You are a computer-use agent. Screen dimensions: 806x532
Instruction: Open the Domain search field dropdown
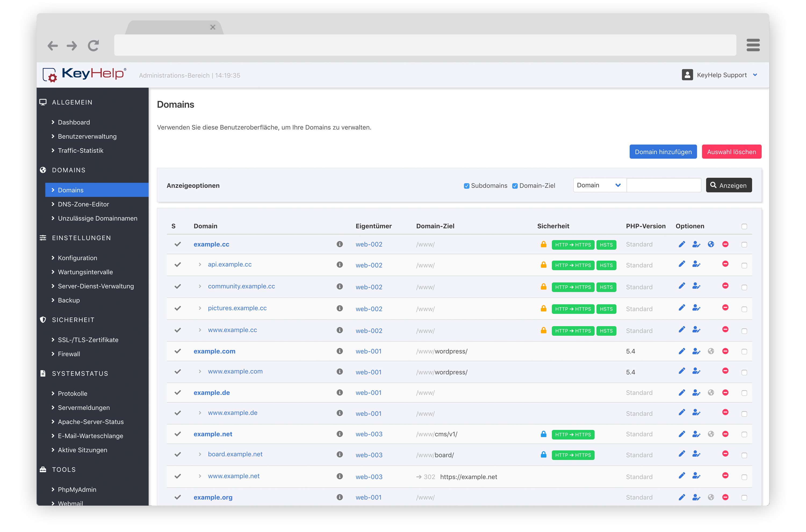(599, 185)
